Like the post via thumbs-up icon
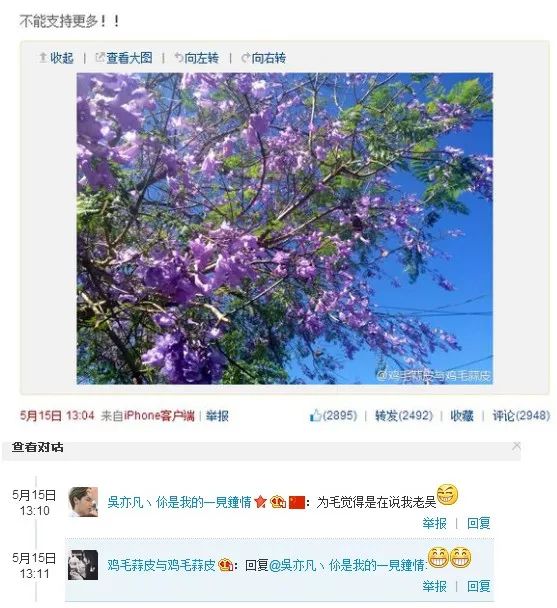Image resolution: width=557 pixels, height=608 pixels. 315,416
